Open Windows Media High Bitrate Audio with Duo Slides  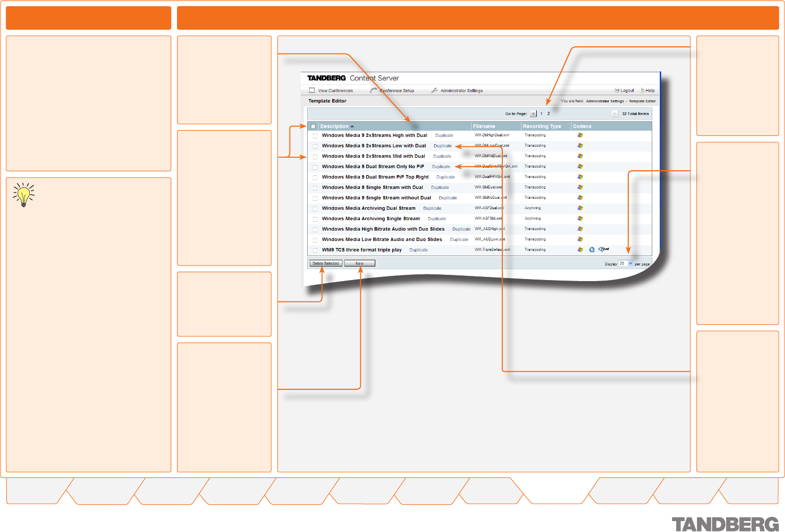click(383, 229)
